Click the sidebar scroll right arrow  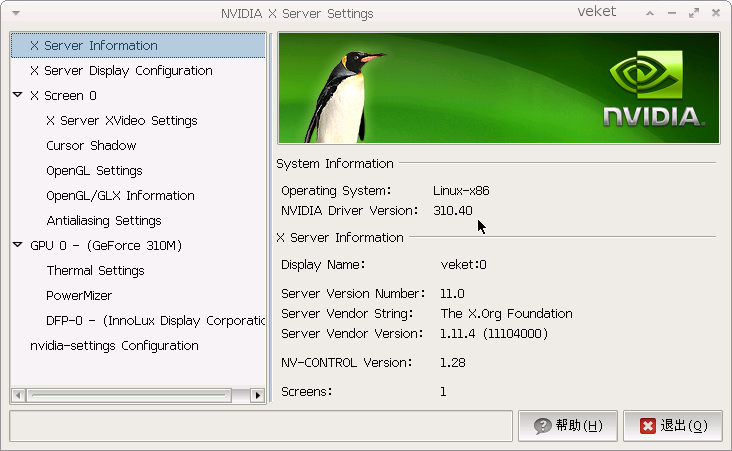257,395
